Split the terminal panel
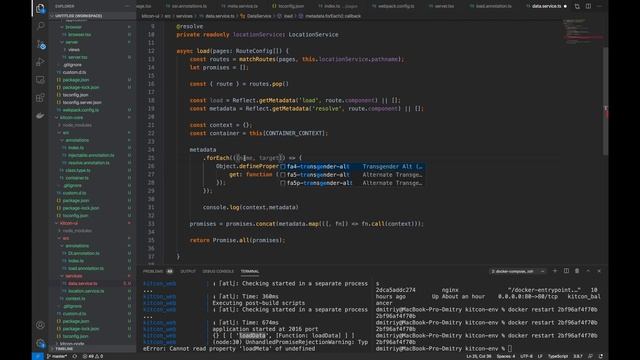The image size is (640, 360). click(566, 271)
